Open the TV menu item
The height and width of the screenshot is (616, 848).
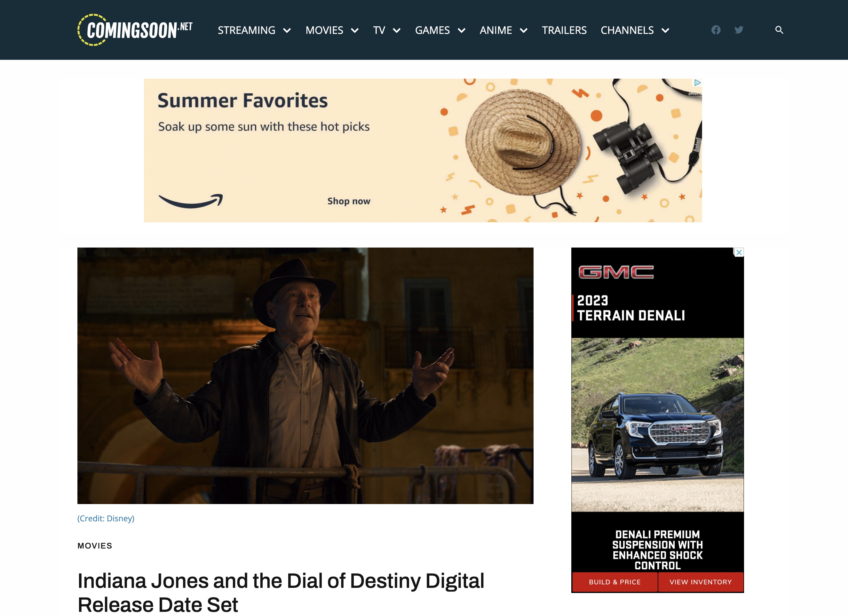point(379,30)
